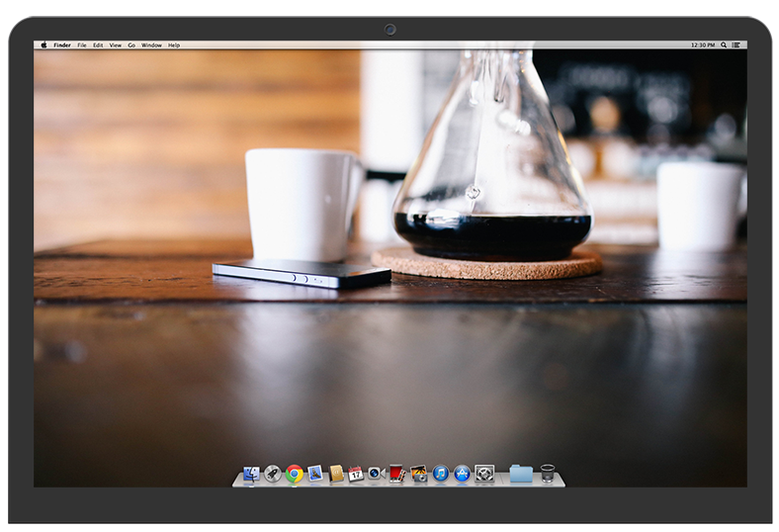The width and height of the screenshot is (779, 532).
Task: Open Google Chrome from the dock
Action: pyautogui.click(x=294, y=474)
